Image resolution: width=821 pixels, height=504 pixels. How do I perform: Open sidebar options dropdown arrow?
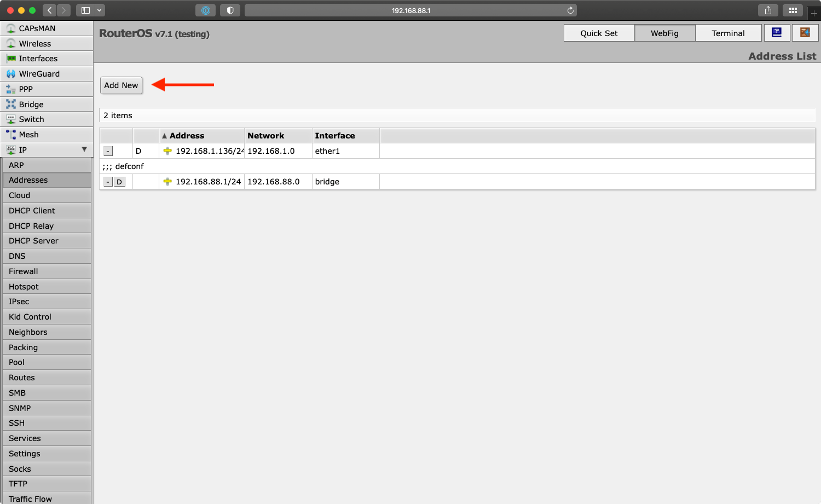tap(100, 10)
